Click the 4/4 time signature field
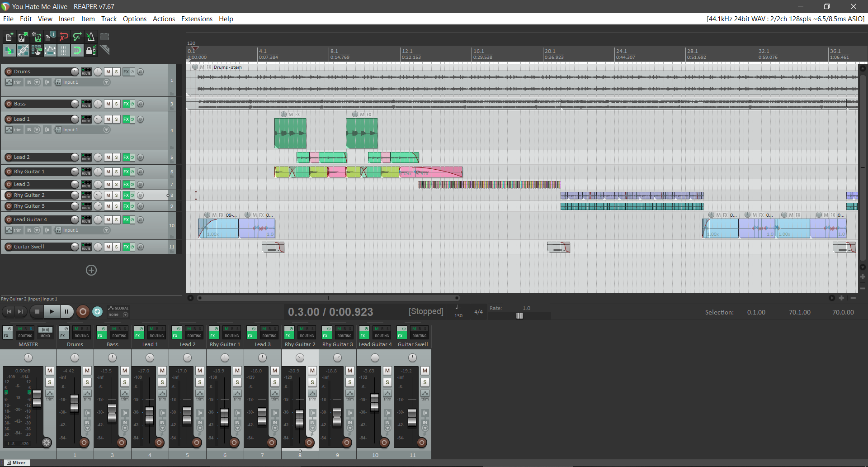This screenshot has width=868, height=467. point(478,312)
